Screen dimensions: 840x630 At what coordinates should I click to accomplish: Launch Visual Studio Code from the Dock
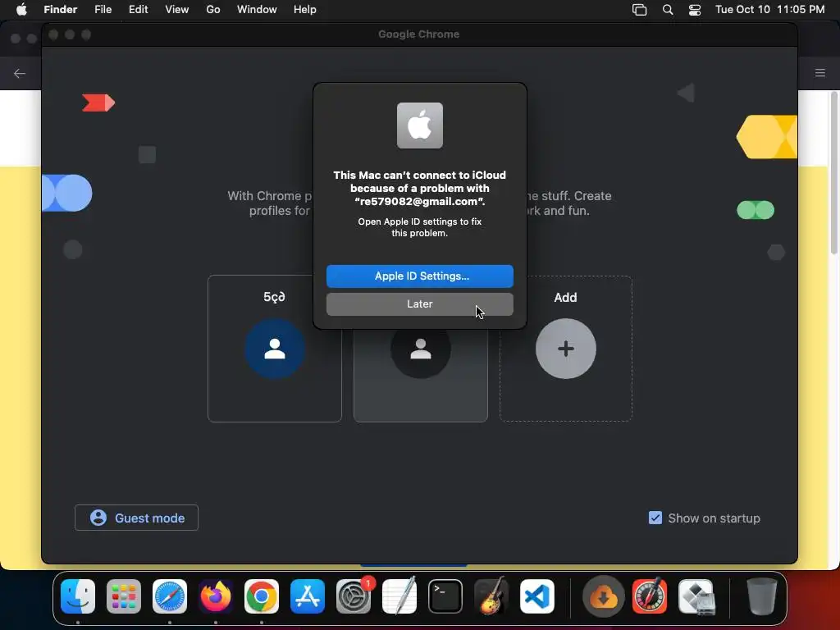click(x=537, y=596)
